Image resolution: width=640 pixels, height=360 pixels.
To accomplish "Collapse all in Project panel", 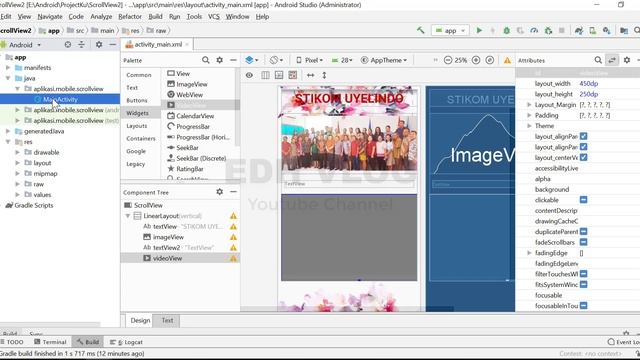I will 81,44.
